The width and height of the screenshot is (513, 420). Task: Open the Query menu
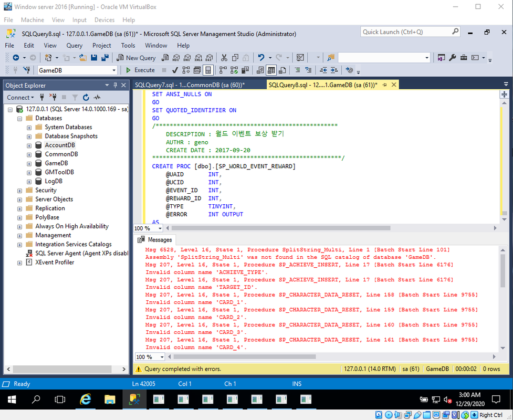click(74, 46)
